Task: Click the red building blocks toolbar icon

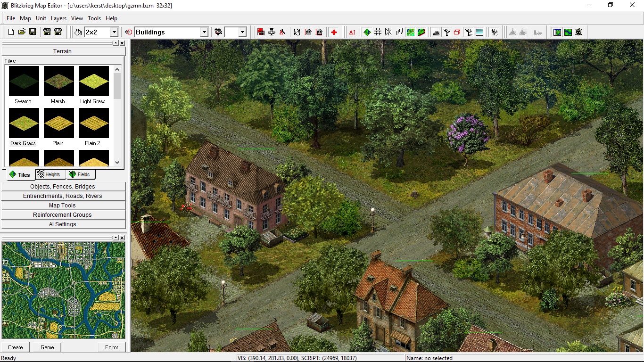Action: pyautogui.click(x=261, y=32)
